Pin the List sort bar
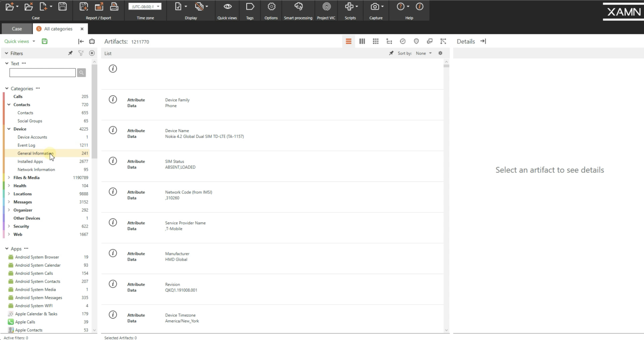Viewport: 644px width, 340px height. [x=391, y=53]
